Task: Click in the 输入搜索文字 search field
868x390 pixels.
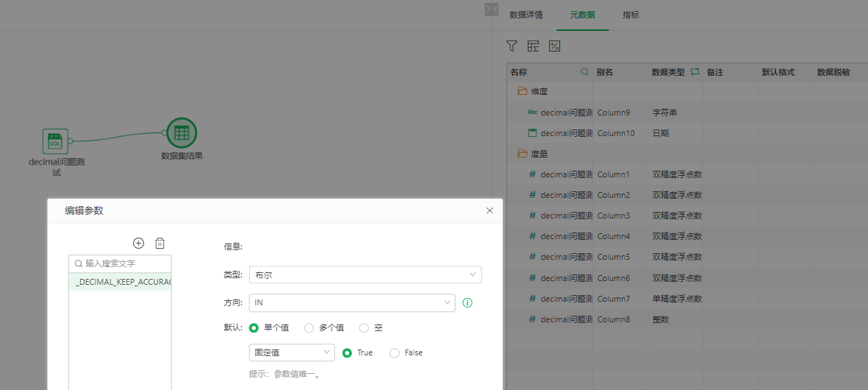Action: [x=120, y=263]
